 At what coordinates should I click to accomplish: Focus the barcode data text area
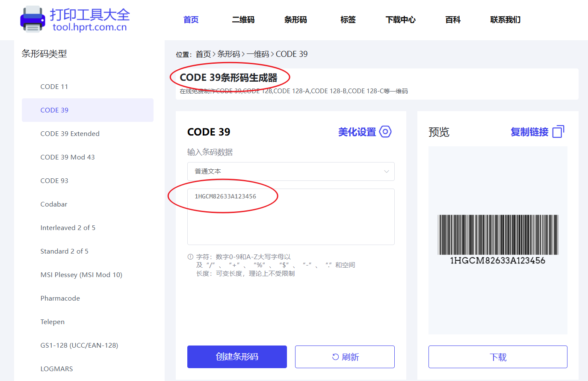[291, 217]
